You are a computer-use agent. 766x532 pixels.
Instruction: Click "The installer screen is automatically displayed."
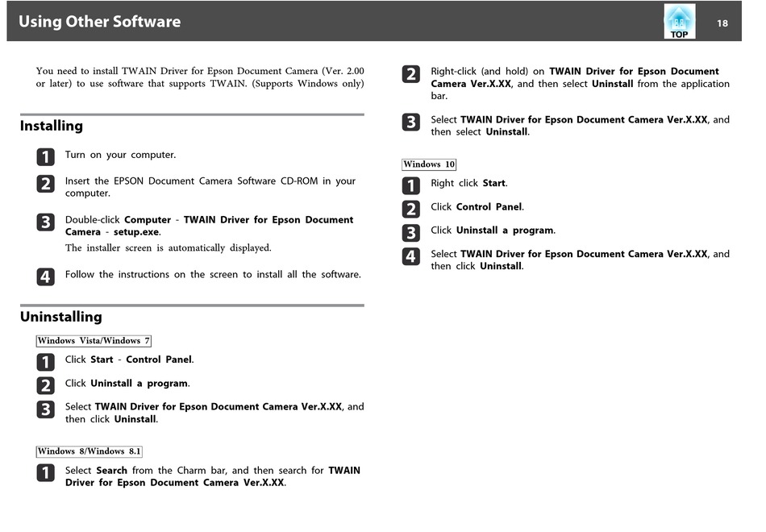(168, 247)
